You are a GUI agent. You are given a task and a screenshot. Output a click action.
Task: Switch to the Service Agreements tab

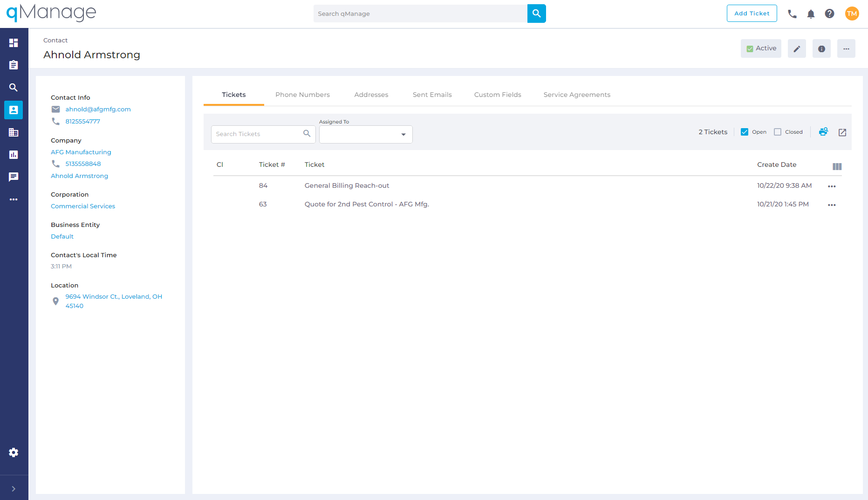[577, 95]
